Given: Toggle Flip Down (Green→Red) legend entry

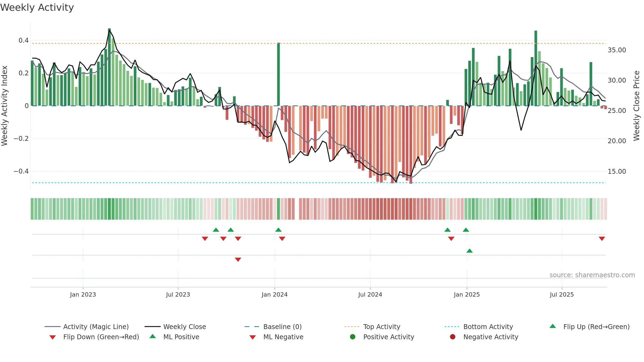Looking at the screenshot, I should [x=94, y=337].
